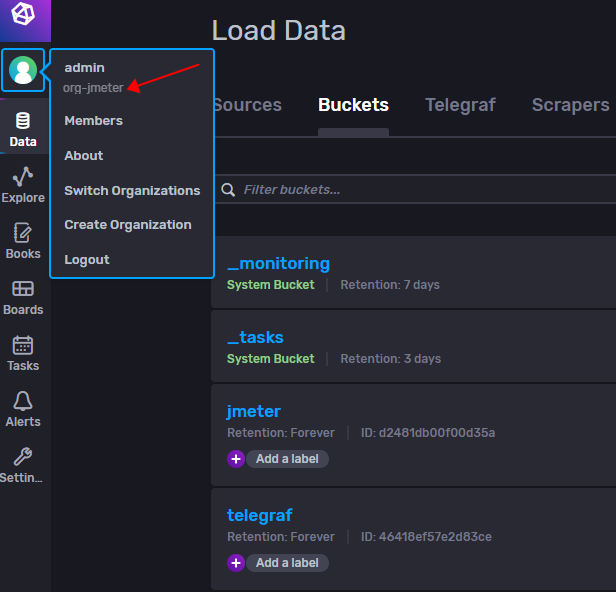Click the org-jmeter organization name

[x=93, y=88]
